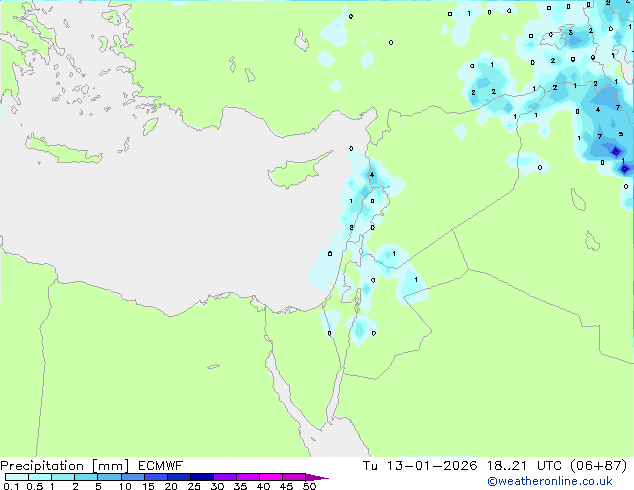
Task: Select the 10–15 mm blue legend swatch
Action: 133,477
